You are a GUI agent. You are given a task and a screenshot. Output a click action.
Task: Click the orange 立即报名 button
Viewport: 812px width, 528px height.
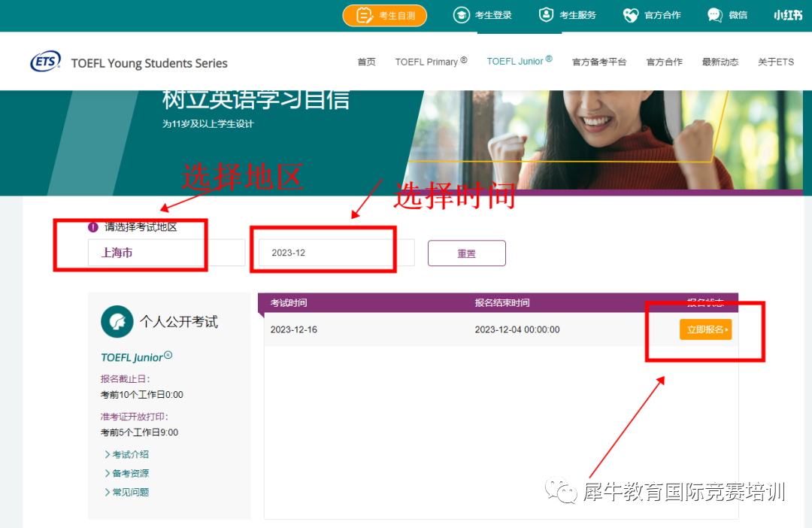tap(705, 329)
